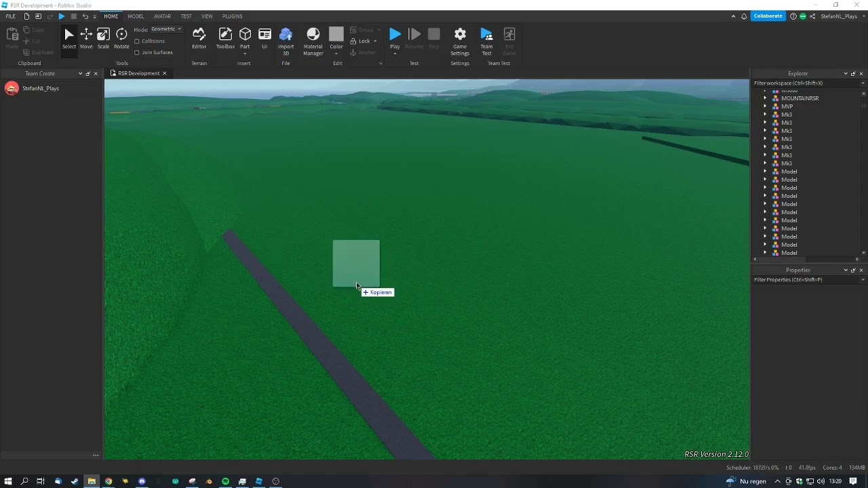Activate the Select tool
The width and height of the screenshot is (868, 488).
pyautogui.click(x=69, y=39)
